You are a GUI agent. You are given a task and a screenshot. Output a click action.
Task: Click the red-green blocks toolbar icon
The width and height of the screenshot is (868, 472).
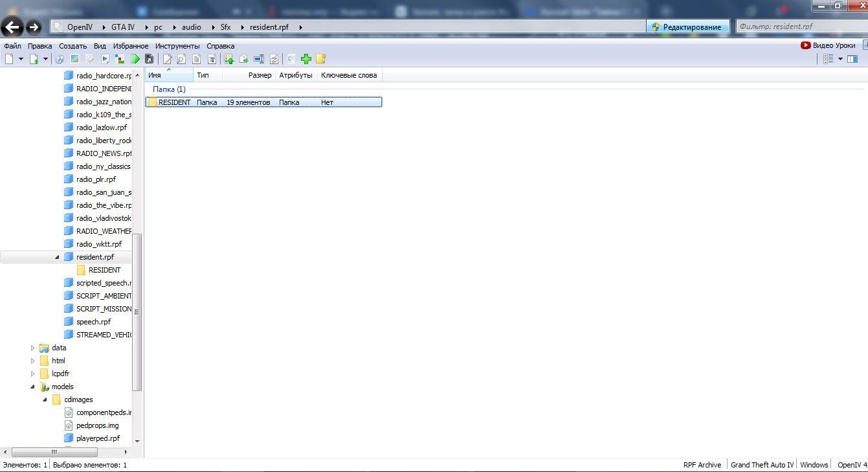click(x=120, y=59)
